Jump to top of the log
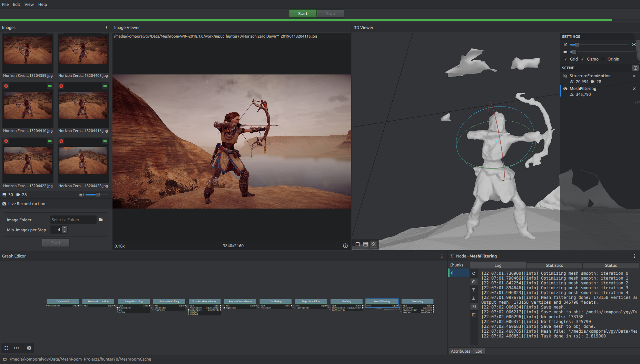This screenshot has width=640, height=364. [x=474, y=290]
